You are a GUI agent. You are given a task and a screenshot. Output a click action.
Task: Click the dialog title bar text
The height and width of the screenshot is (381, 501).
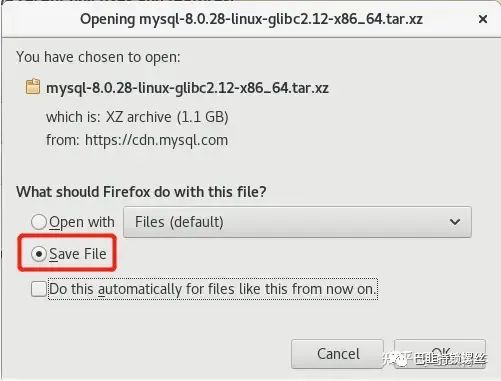click(251, 19)
